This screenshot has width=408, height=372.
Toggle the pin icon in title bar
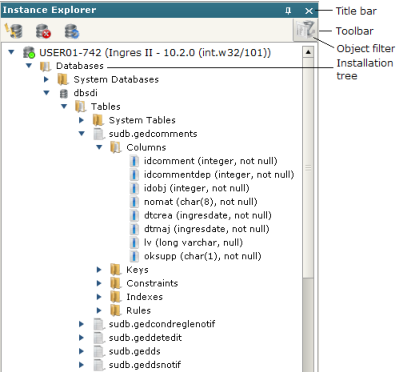click(x=288, y=11)
